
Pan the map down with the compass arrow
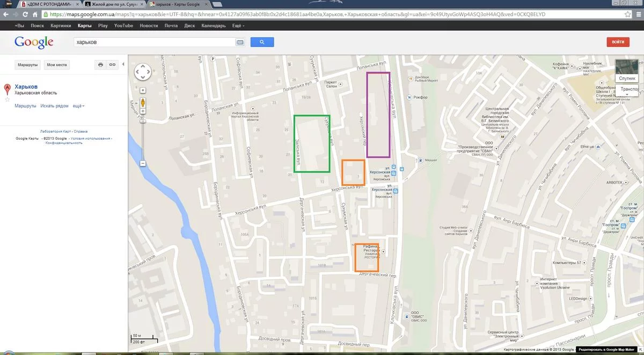pos(143,77)
